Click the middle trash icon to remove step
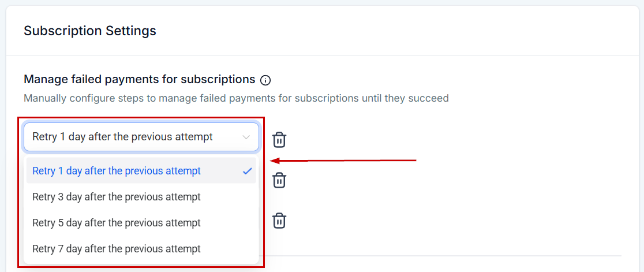 279,180
